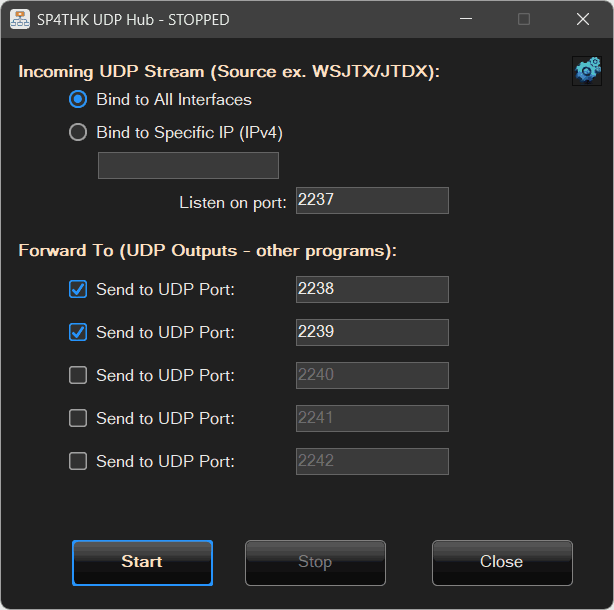The image size is (614, 610).
Task: Minimize the UDP Hub window
Action: pyautogui.click(x=466, y=19)
